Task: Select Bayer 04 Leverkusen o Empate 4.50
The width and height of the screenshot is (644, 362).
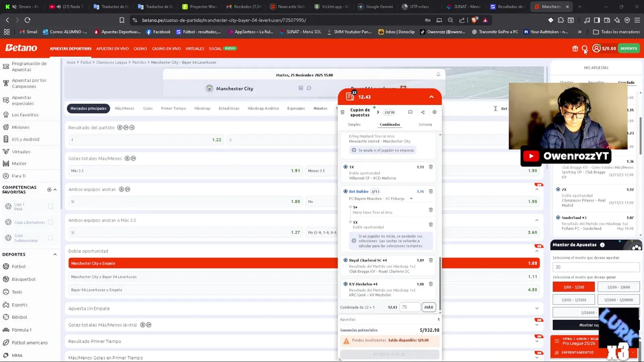Action: [x=304, y=290]
